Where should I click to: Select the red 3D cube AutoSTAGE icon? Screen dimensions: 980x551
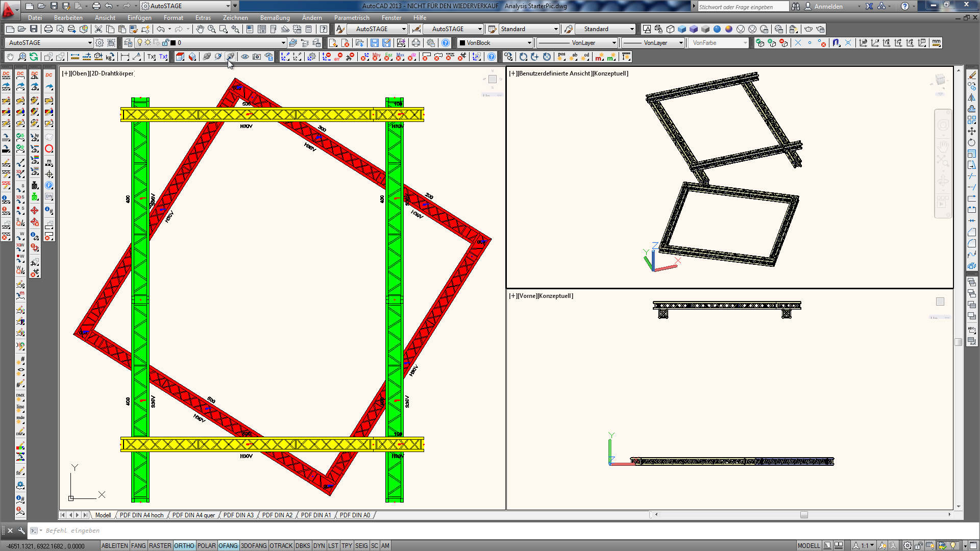point(180,57)
